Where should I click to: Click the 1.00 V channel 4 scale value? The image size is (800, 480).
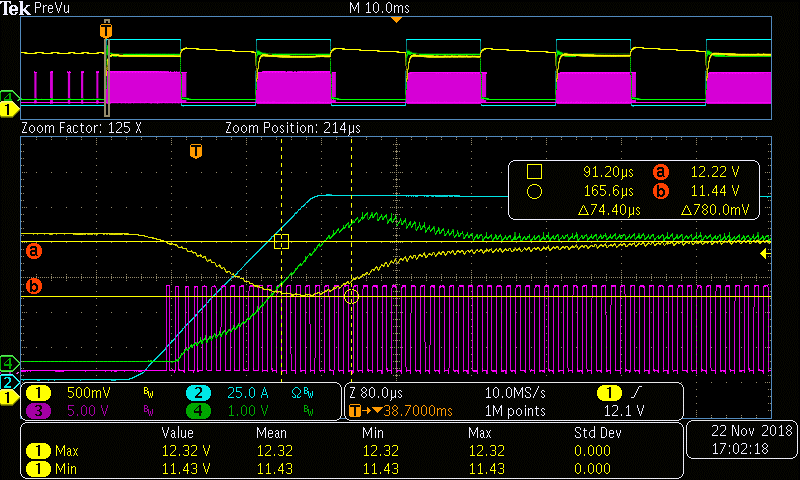click(247, 411)
